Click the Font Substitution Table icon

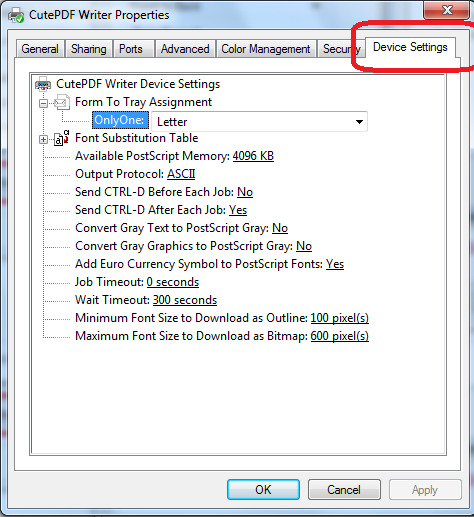click(x=62, y=138)
